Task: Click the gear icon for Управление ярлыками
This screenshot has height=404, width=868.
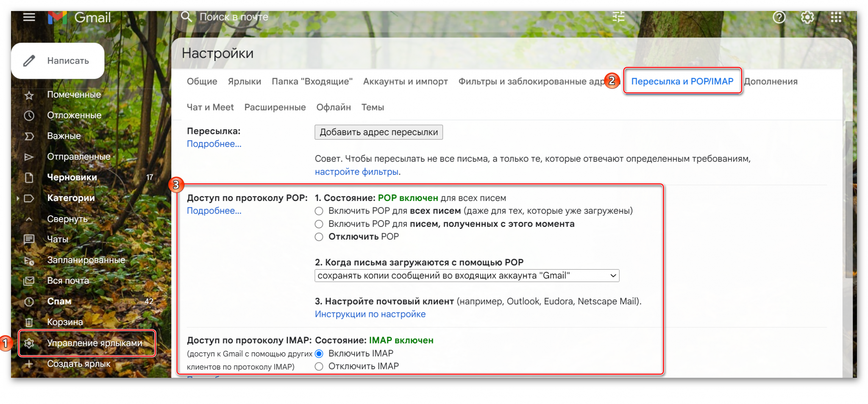Action: coord(29,343)
